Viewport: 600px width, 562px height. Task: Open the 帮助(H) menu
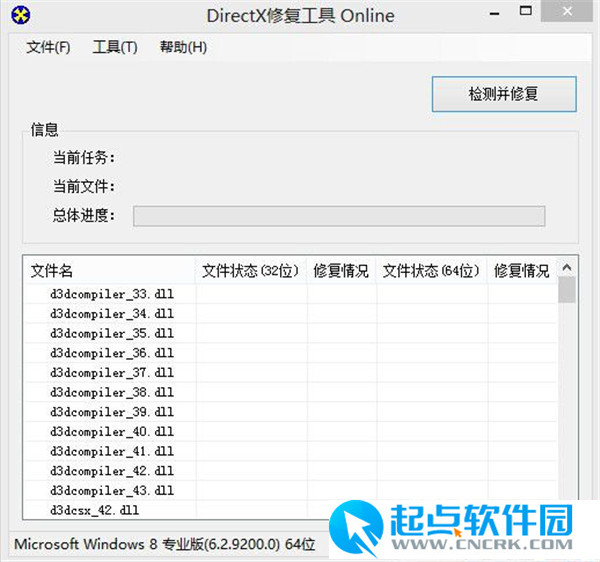click(x=183, y=47)
